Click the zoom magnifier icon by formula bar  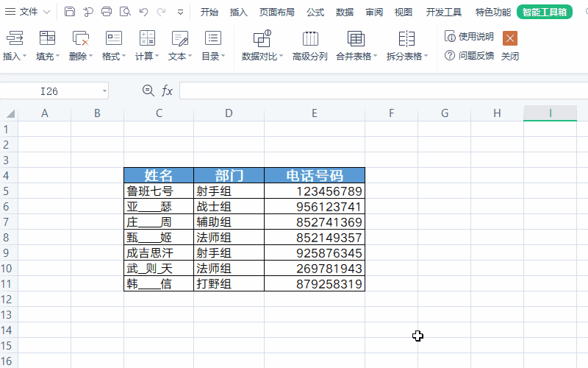[148, 91]
